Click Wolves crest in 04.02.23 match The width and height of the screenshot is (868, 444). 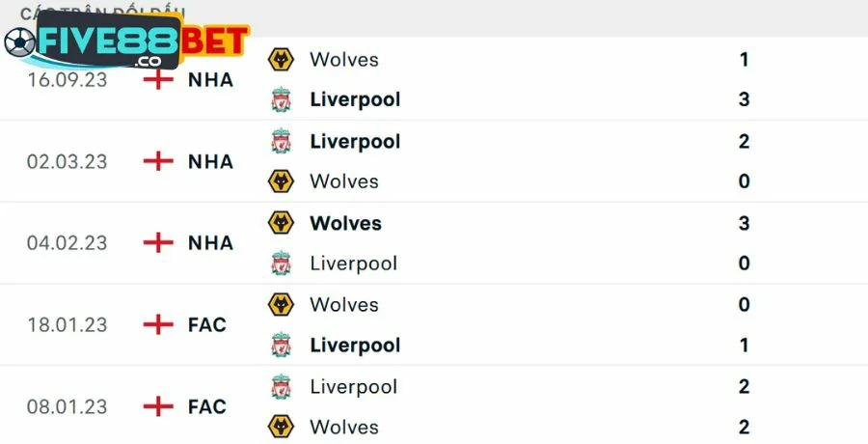point(281,223)
